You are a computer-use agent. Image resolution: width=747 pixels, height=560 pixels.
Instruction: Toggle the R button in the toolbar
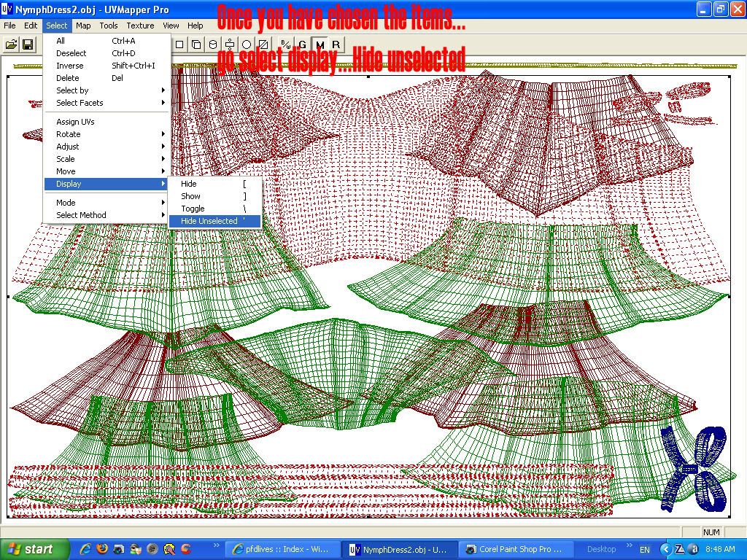(336, 45)
